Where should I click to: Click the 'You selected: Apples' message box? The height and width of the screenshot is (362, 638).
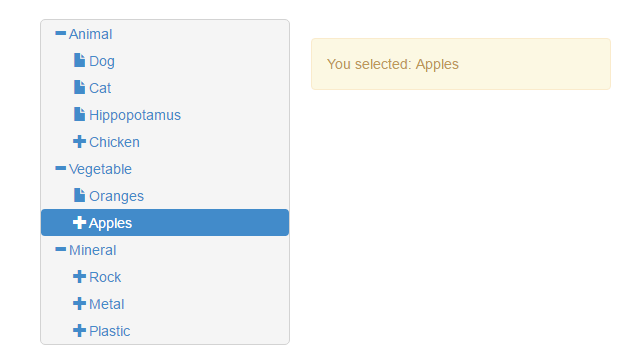(461, 64)
